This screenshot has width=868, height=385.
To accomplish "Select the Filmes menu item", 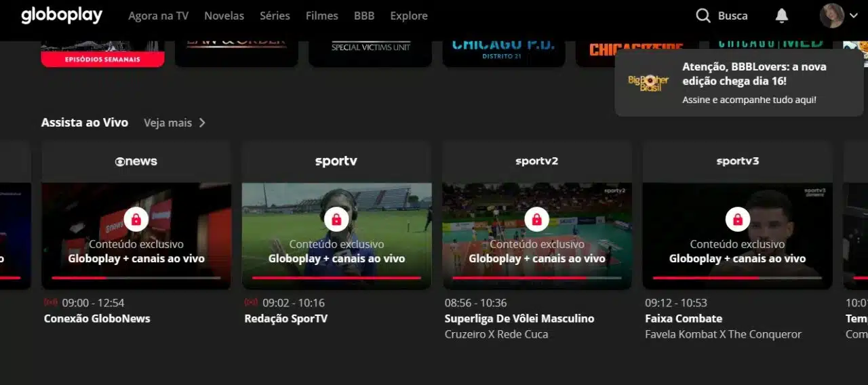I will pos(322,16).
